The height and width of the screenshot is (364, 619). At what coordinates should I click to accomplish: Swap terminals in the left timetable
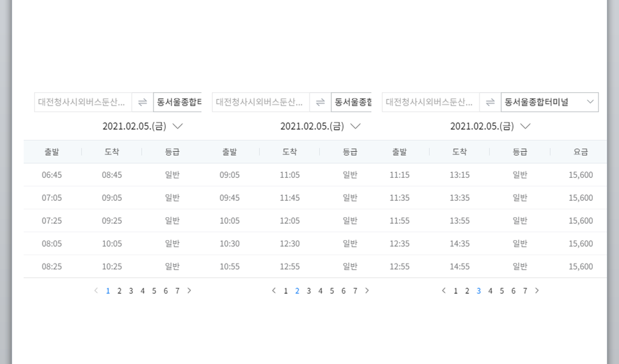(143, 103)
